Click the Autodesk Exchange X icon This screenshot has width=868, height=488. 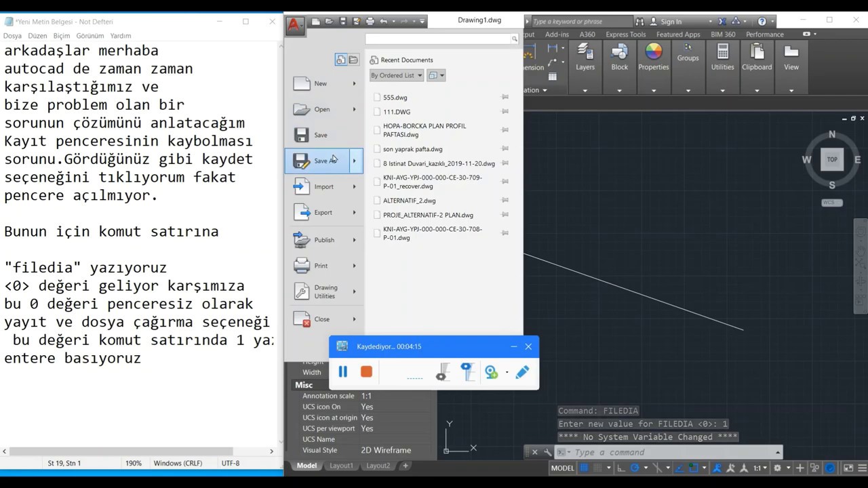tap(722, 22)
